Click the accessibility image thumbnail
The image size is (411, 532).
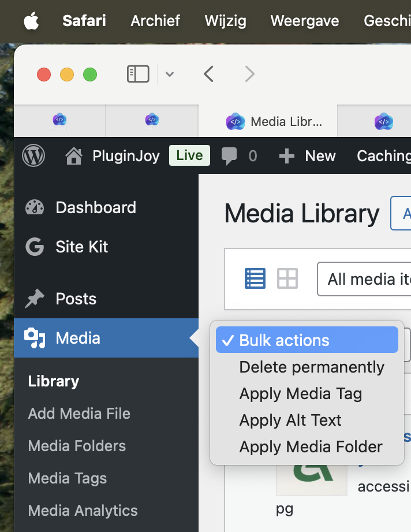312,479
